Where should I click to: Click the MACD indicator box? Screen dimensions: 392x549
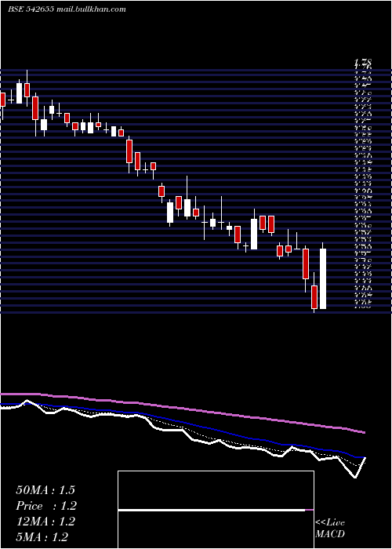[x=216, y=510]
